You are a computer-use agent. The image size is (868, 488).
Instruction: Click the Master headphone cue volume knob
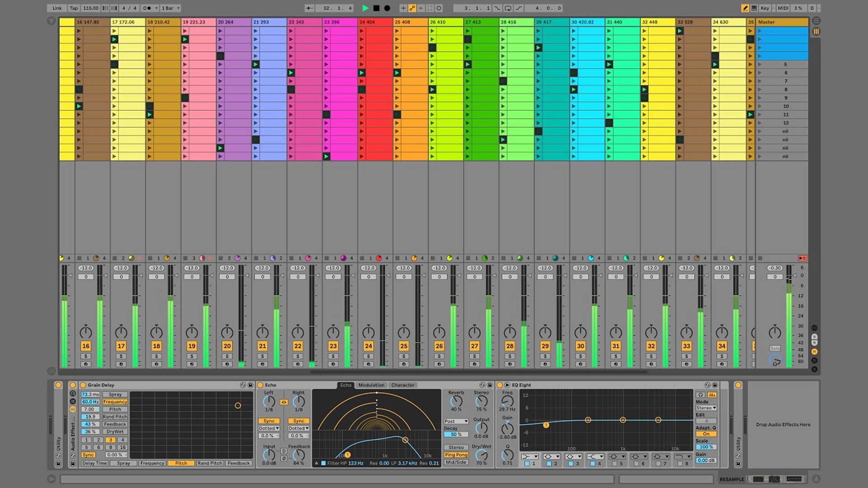775,360
